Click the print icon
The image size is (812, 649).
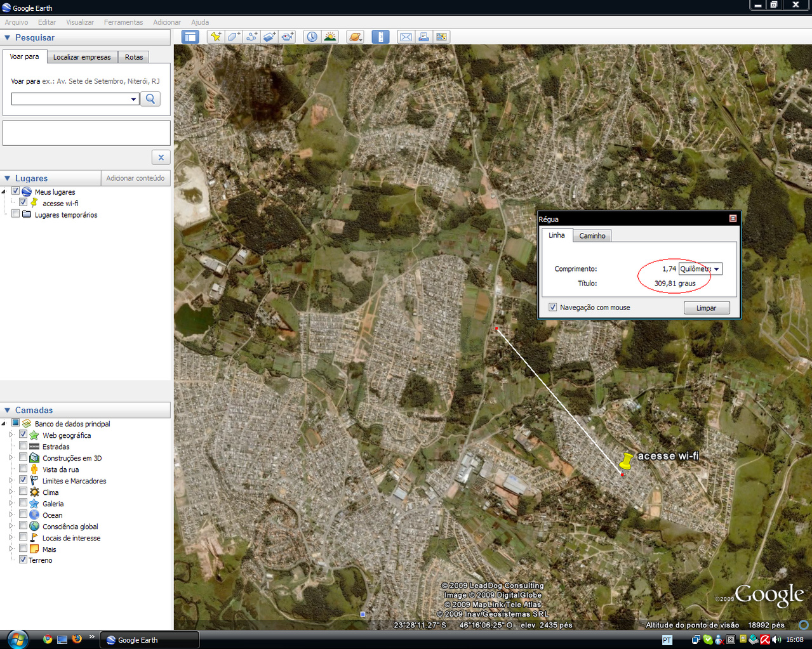click(x=423, y=37)
